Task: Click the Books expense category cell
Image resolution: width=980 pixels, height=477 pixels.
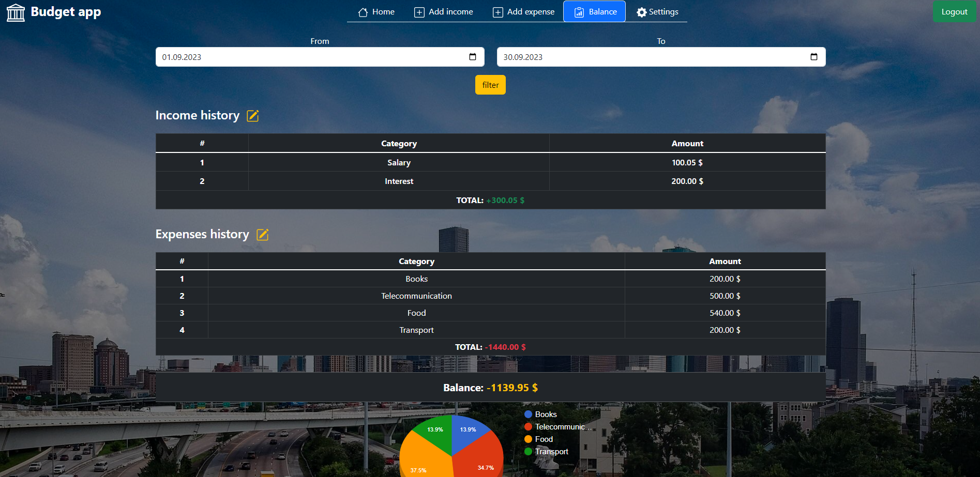Action: coord(416,279)
